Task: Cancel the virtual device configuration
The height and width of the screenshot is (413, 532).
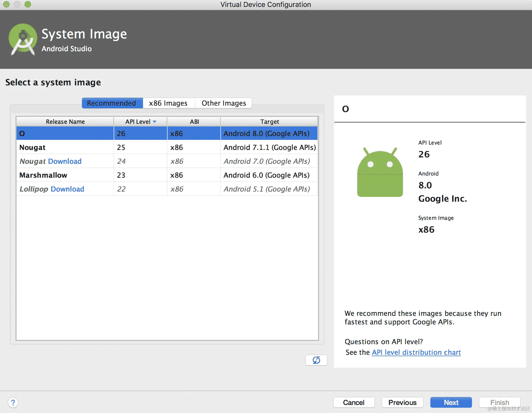Action: coord(354,402)
